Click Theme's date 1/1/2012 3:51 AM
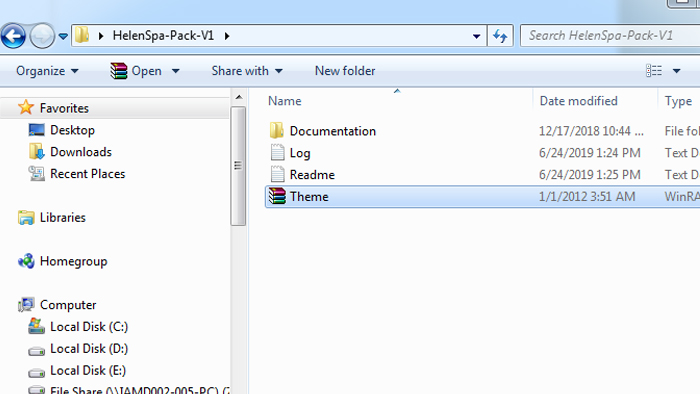The width and height of the screenshot is (700, 394). (587, 197)
